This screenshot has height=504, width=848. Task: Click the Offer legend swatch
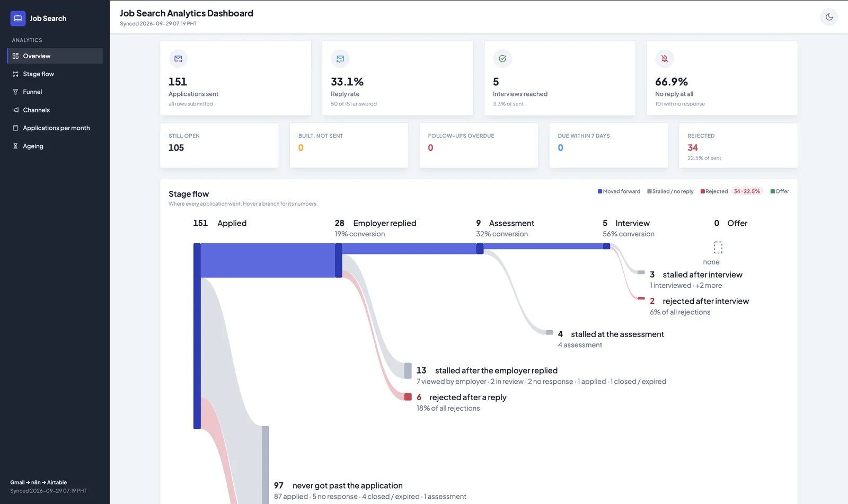pyautogui.click(x=773, y=192)
